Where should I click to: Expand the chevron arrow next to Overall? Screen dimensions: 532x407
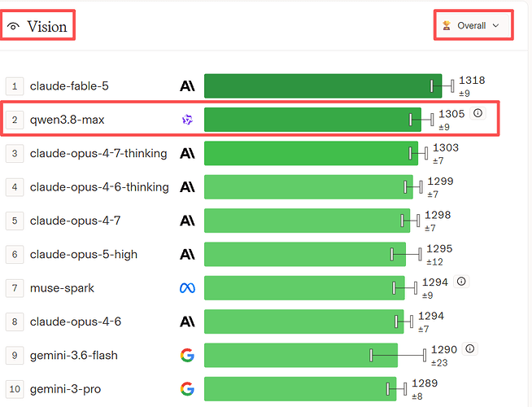pos(495,25)
